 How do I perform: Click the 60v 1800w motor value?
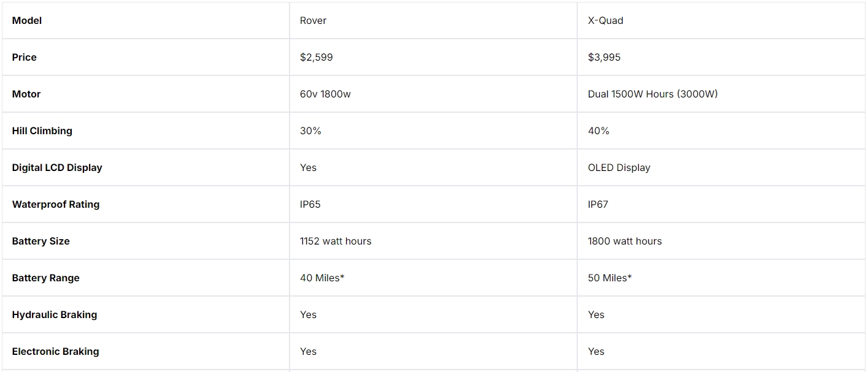pos(325,94)
